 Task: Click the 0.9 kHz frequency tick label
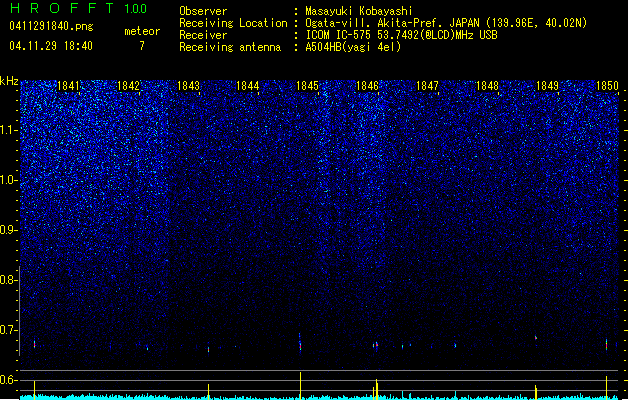(x=9, y=230)
